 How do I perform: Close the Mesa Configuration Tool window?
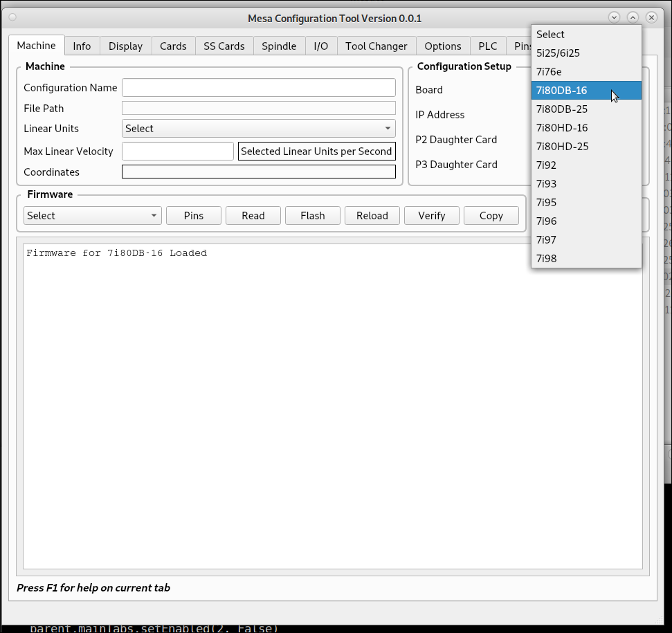tap(651, 17)
